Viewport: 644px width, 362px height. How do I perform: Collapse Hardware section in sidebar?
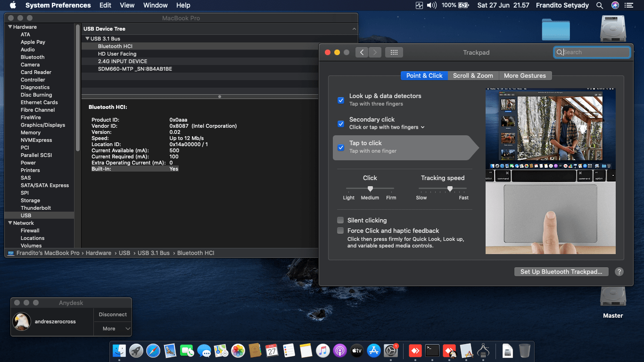coord(10,27)
